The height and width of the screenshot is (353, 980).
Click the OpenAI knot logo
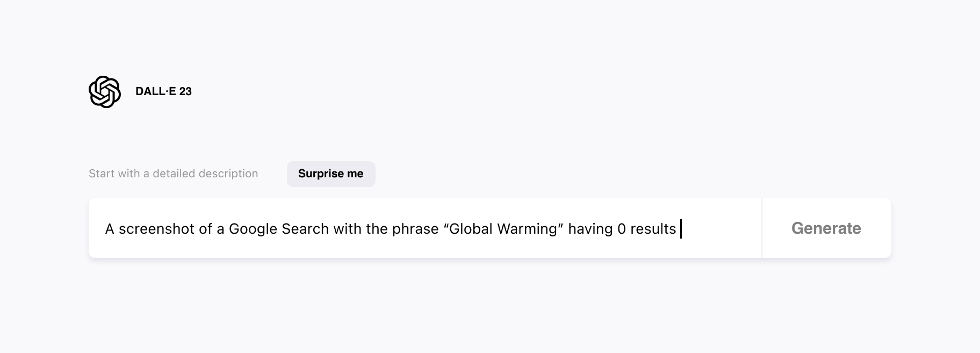tap(105, 92)
